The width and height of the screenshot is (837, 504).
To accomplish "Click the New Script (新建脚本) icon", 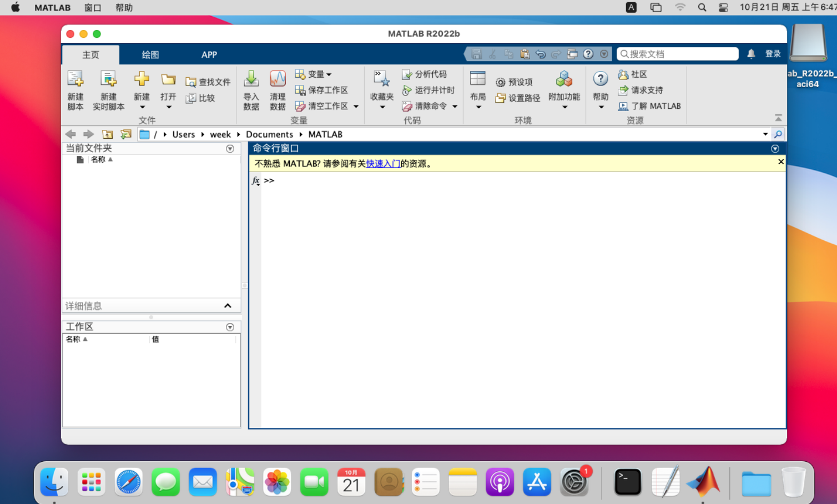I will tap(75, 79).
